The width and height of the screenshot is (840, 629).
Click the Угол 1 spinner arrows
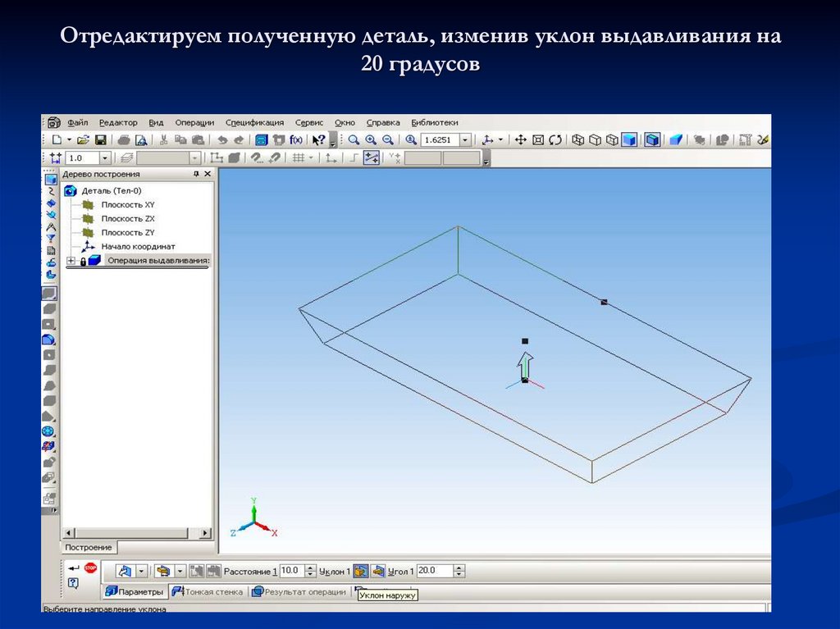459,571
